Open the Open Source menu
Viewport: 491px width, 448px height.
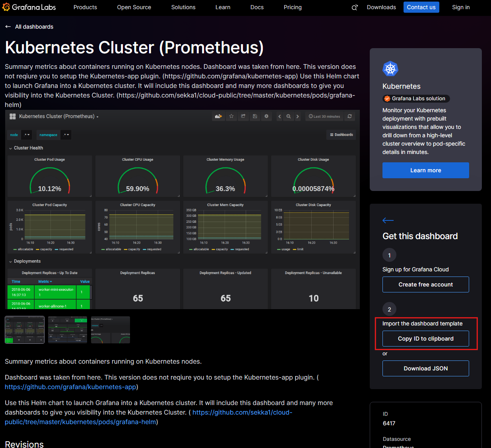pyautogui.click(x=134, y=7)
